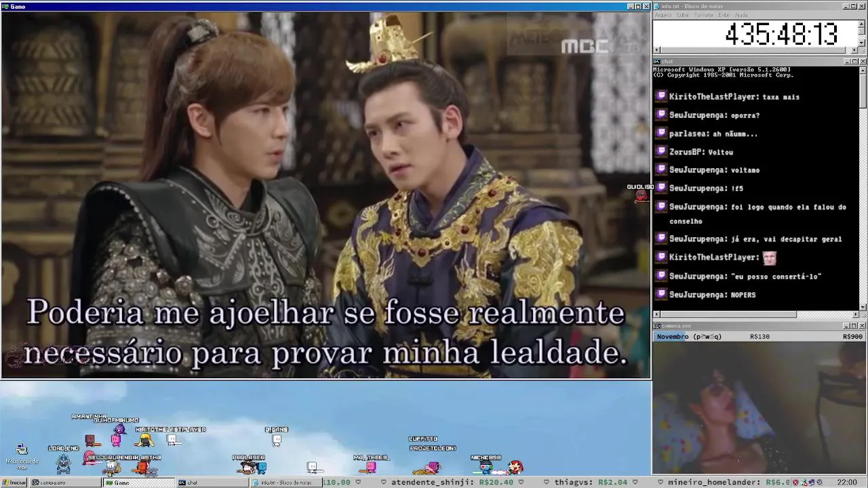Open the Iniciar start button
Screen dimensions: 868x488
coord(14,483)
